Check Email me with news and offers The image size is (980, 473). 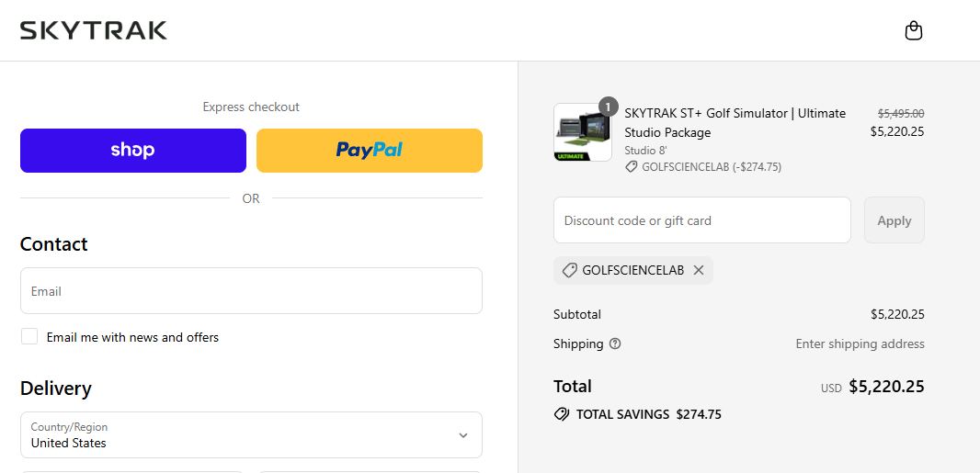coord(29,336)
